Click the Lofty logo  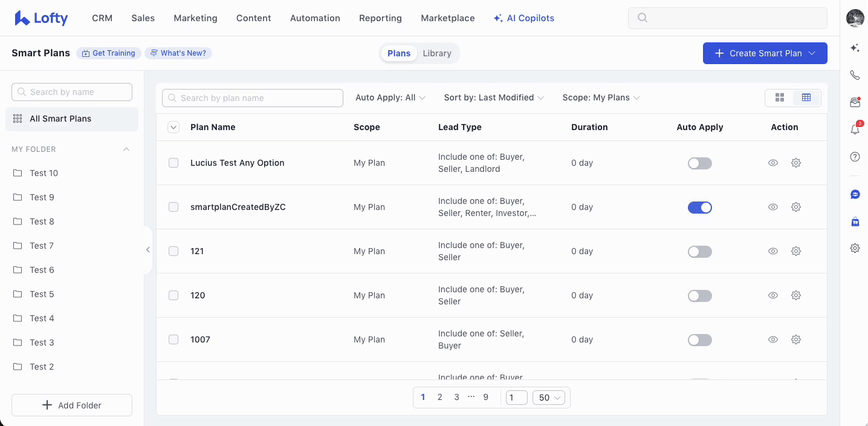41,18
